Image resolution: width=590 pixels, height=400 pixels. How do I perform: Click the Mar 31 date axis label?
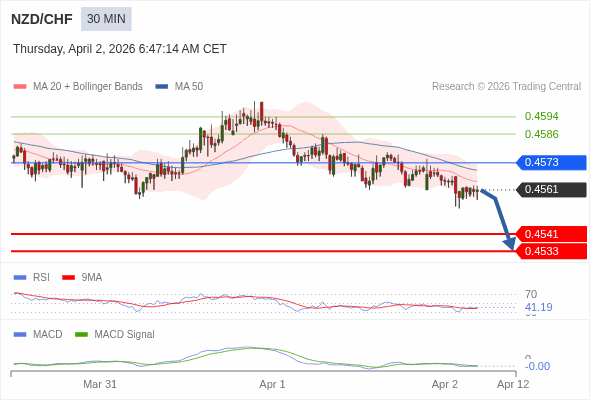[x=100, y=384]
